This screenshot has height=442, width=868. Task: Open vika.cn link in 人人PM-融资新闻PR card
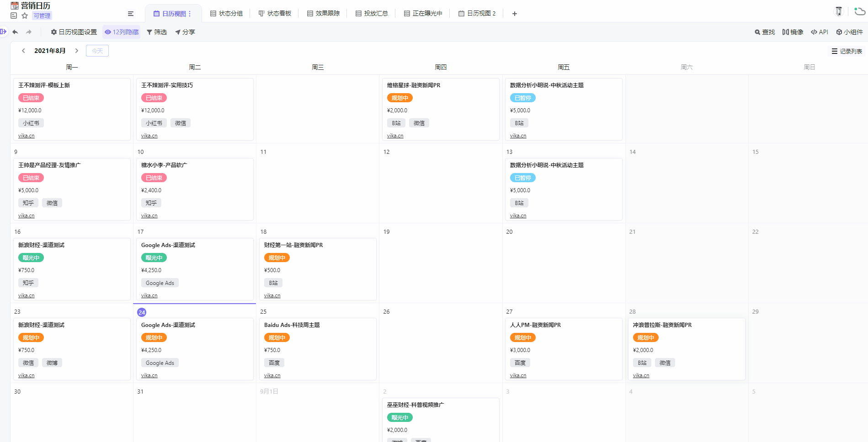coord(518,375)
